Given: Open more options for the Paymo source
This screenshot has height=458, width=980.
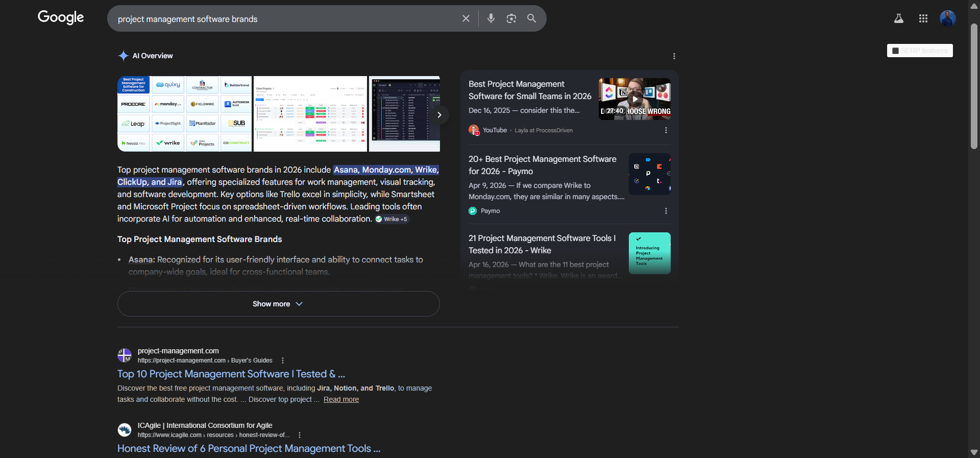Looking at the screenshot, I should coord(666,211).
